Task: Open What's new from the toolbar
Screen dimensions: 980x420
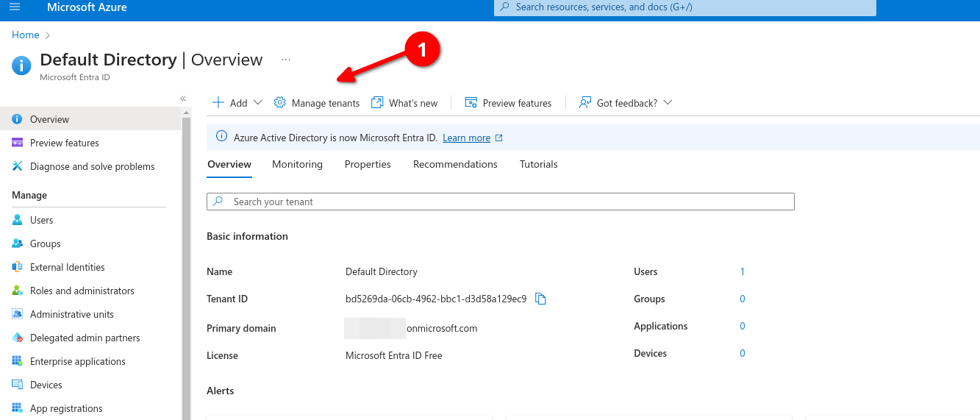Action: pos(404,103)
